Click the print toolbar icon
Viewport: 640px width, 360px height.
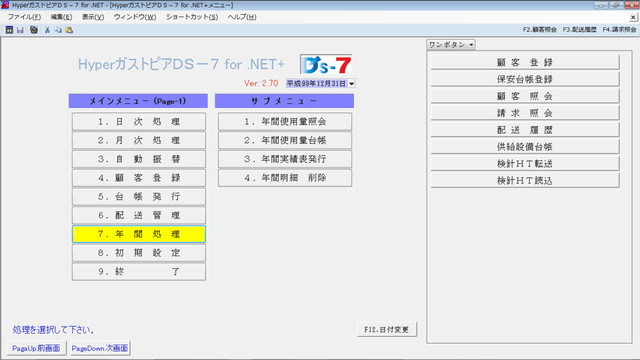[x=34, y=30]
